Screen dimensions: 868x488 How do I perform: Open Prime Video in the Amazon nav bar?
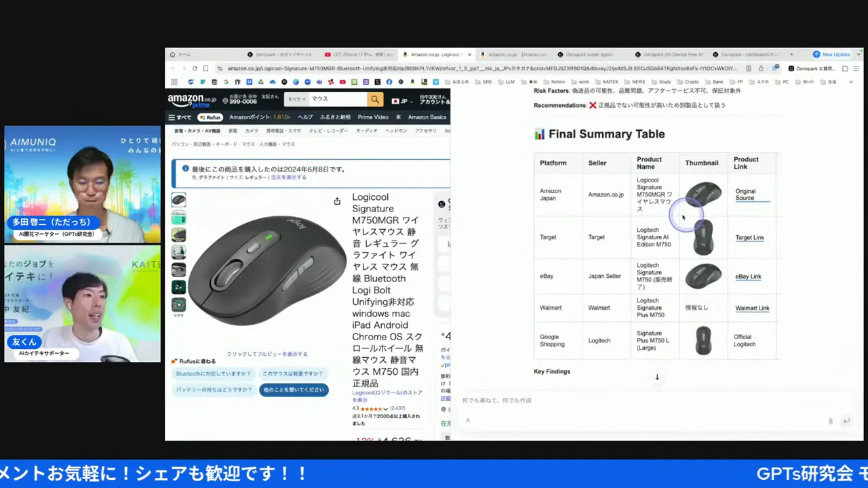point(373,117)
